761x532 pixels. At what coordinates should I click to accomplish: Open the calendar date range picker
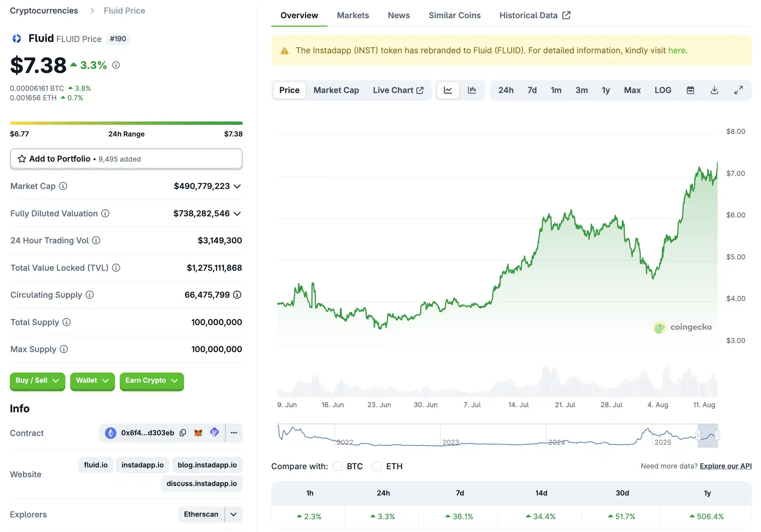(690, 90)
